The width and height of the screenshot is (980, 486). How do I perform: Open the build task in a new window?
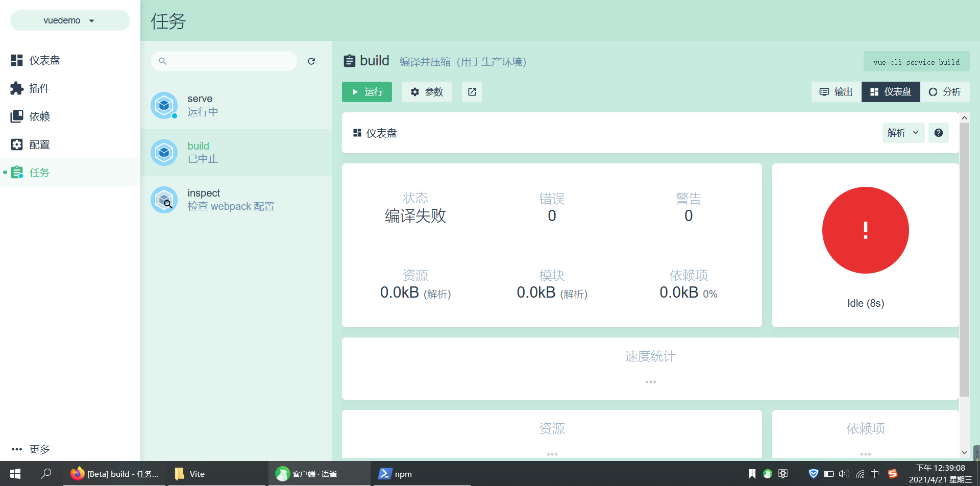click(472, 92)
